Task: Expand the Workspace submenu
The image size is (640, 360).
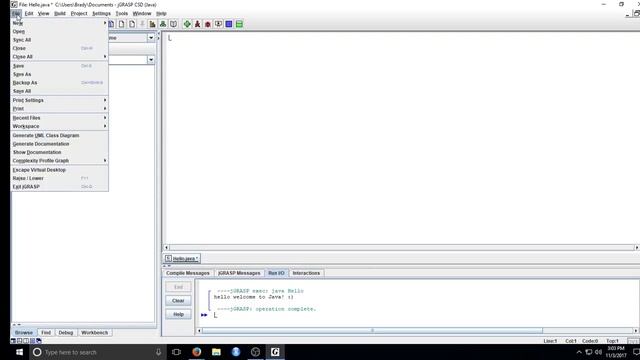Action: 105,126
